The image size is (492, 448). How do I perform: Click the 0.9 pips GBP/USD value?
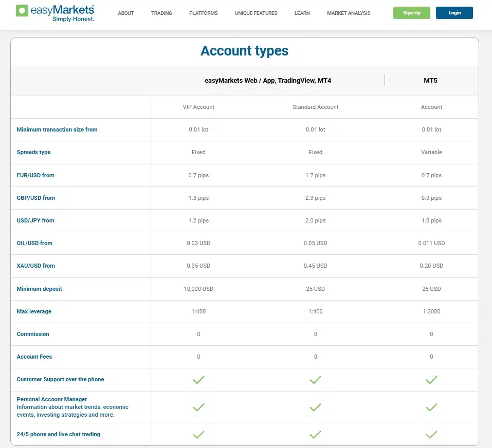tap(431, 198)
